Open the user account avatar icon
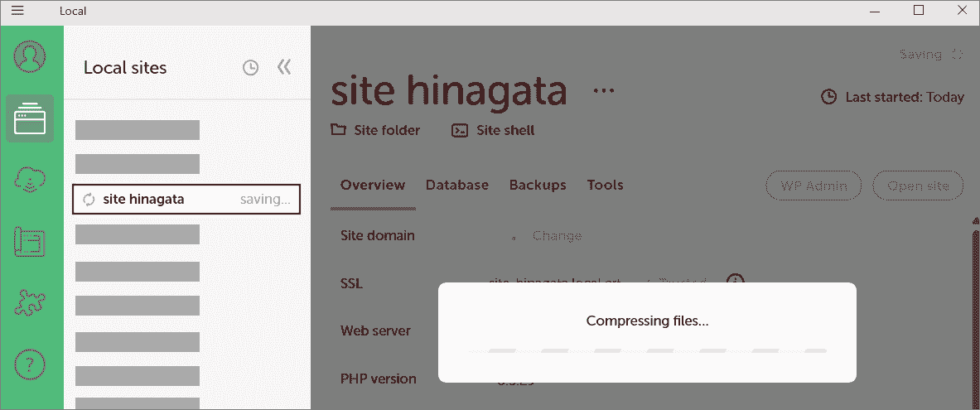 (x=29, y=56)
